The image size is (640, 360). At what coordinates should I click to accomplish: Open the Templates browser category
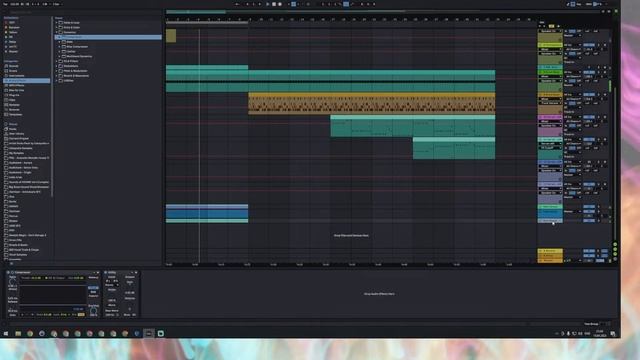16,115
